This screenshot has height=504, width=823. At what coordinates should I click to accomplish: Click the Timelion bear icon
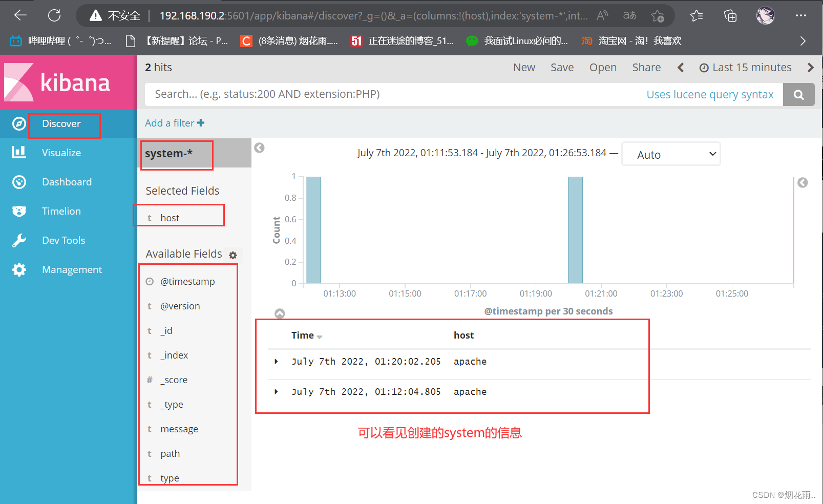(19, 211)
